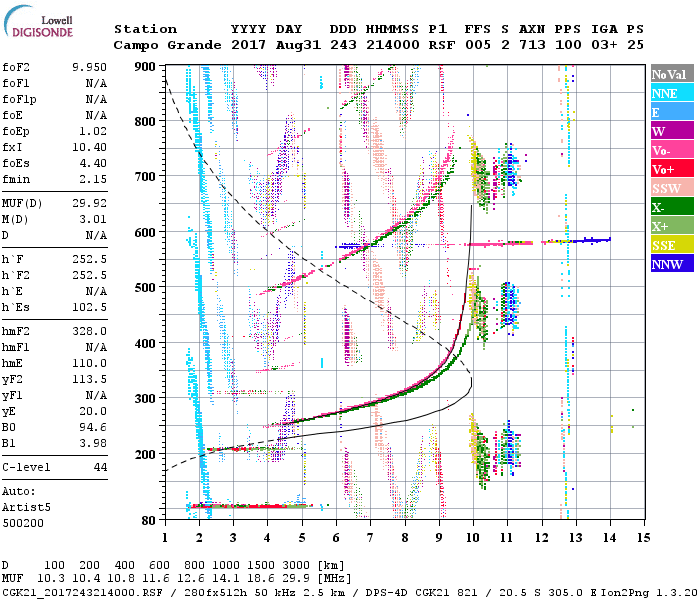Viewport: 700px width, 600px height.
Task: Click the pink SSW legend entry
Action: [x=668, y=189]
